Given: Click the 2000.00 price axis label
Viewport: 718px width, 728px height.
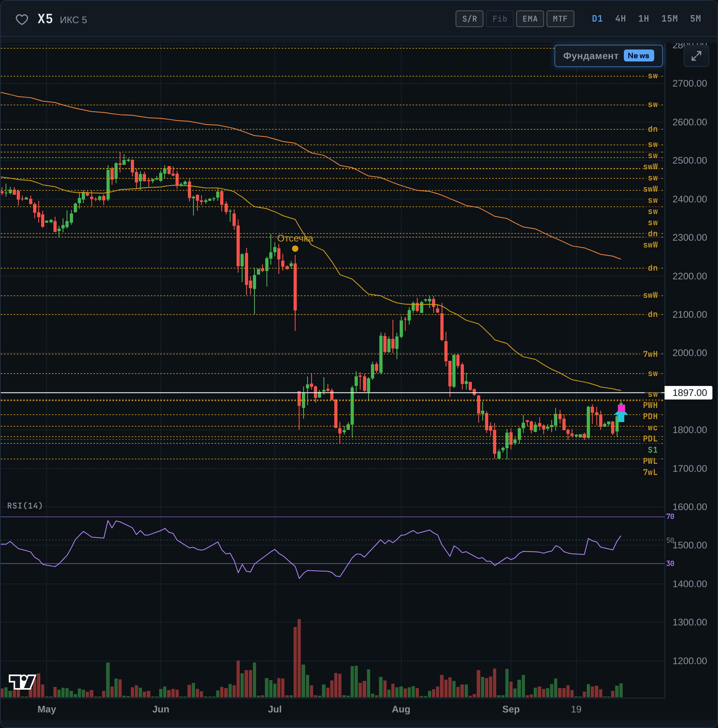Looking at the screenshot, I should pos(689,353).
